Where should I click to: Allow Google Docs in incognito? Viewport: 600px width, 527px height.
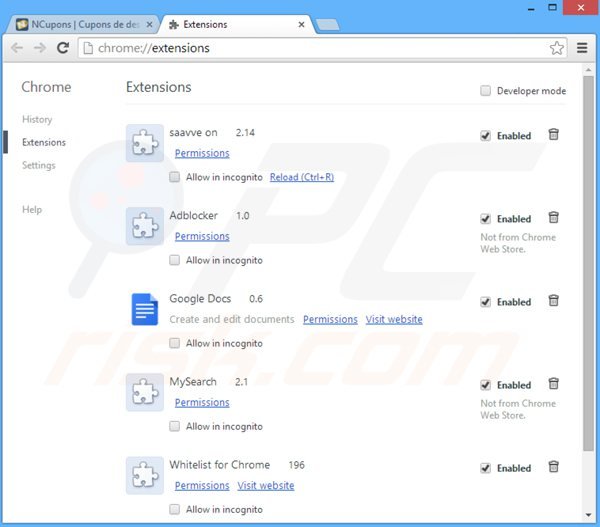coord(174,343)
